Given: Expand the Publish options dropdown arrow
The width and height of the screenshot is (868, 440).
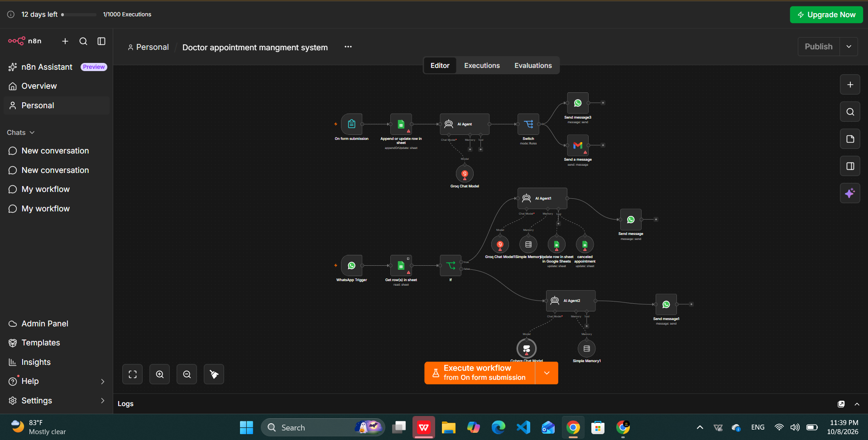Looking at the screenshot, I should [849, 47].
